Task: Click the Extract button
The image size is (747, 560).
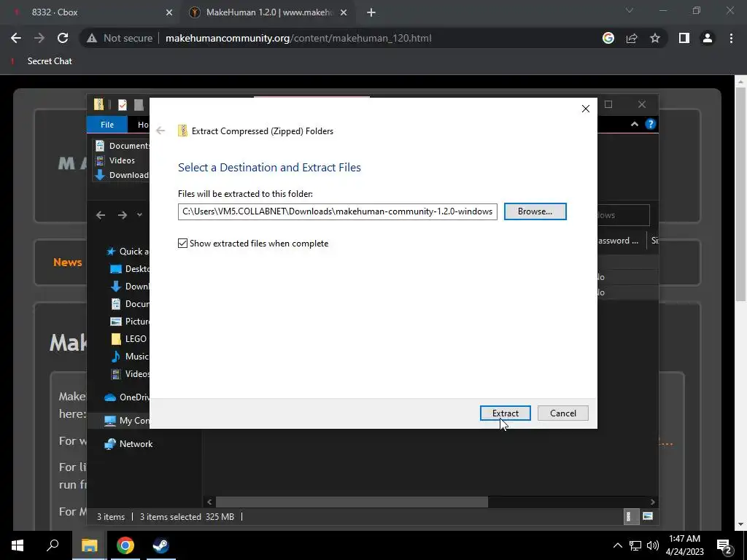Action: pyautogui.click(x=505, y=413)
